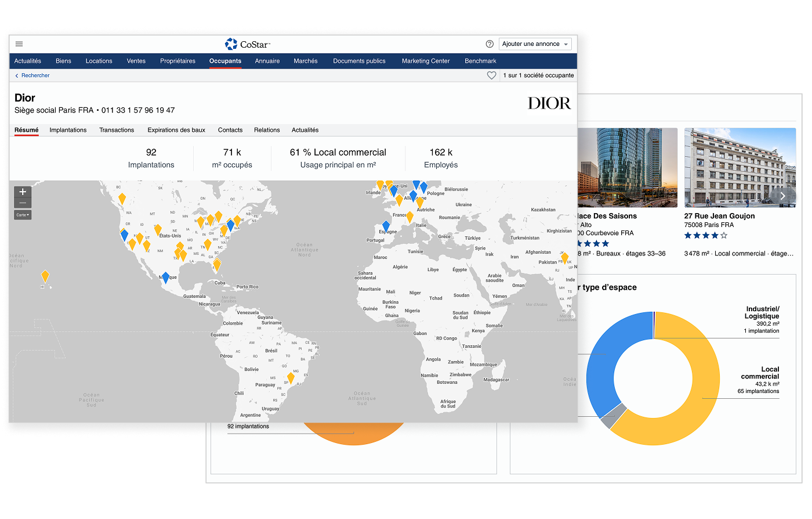Viewport: 812px width, 519px height.
Task: Favorite Dior with the heart icon
Action: point(491,75)
